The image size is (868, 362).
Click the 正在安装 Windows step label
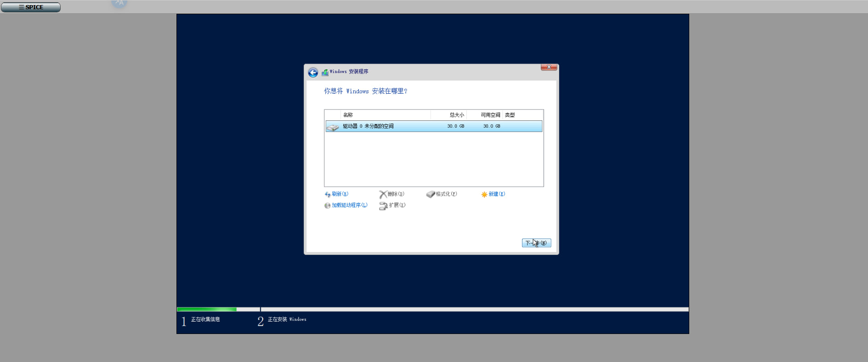click(287, 319)
